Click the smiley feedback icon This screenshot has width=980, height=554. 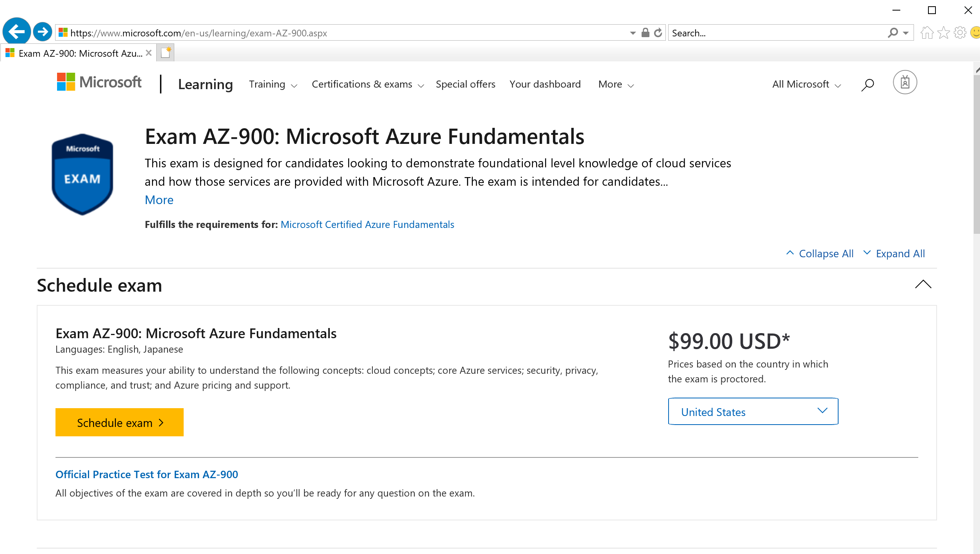click(x=975, y=33)
